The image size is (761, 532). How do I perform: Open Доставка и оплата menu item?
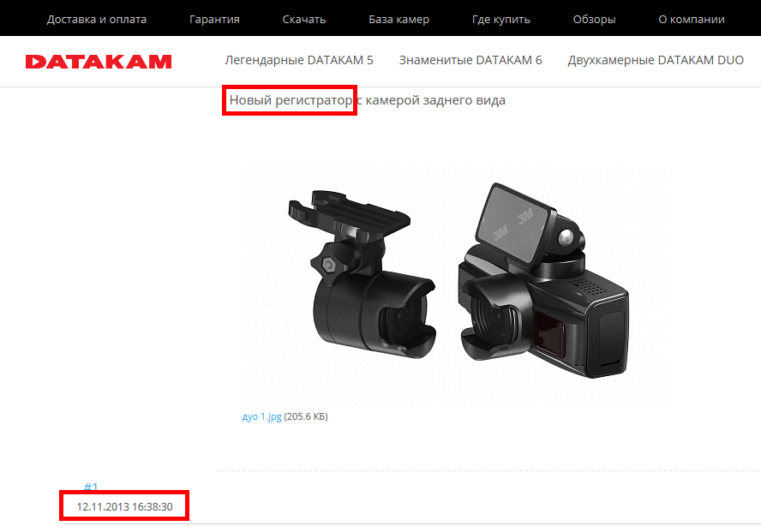pos(97,20)
